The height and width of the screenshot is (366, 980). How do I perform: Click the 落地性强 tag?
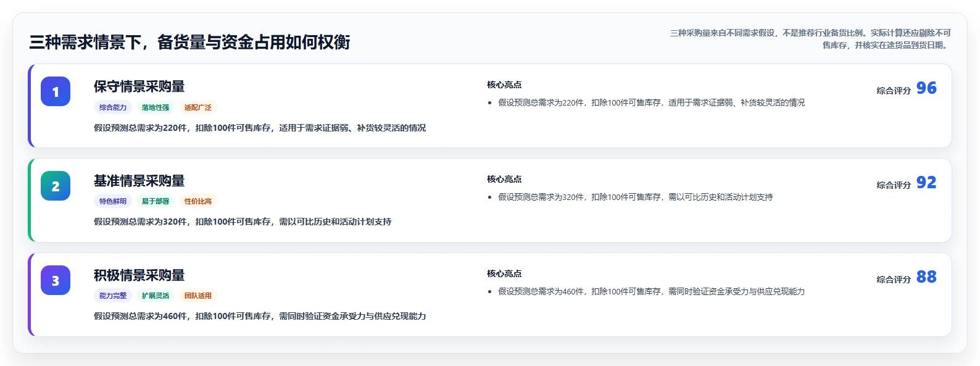pyautogui.click(x=156, y=107)
